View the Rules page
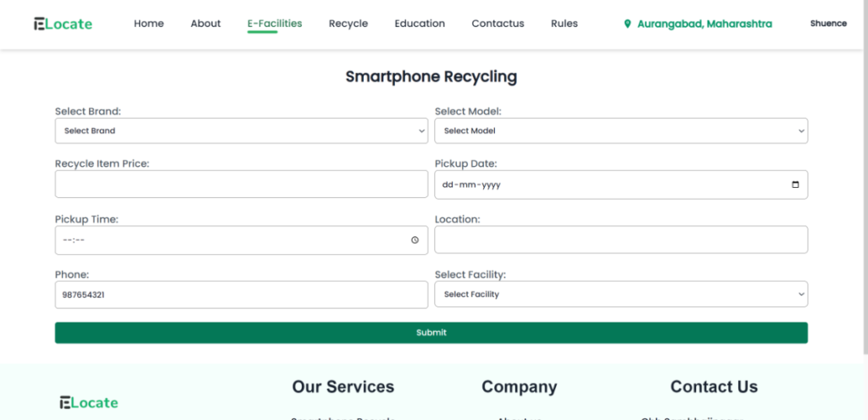 pyautogui.click(x=564, y=24)
